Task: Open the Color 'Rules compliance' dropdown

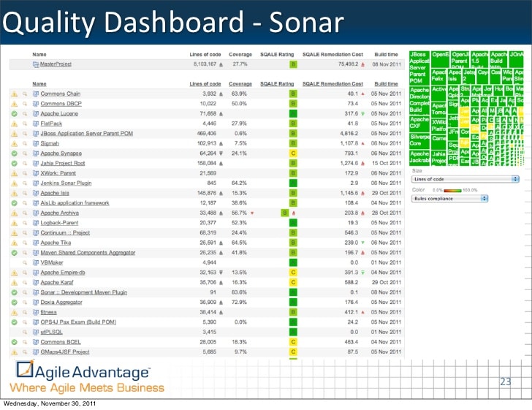Action: pos(465,198)
